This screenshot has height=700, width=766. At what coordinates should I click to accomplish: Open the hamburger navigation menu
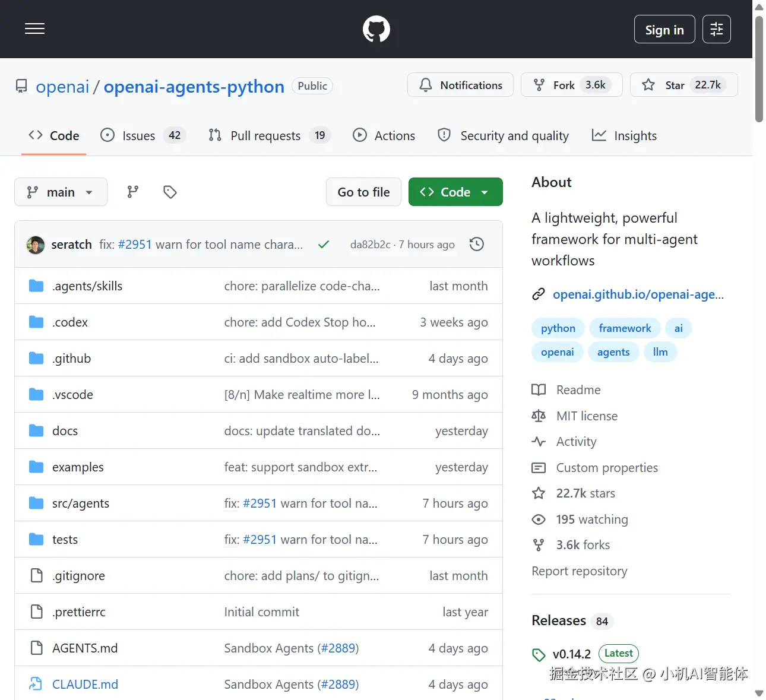pos(34,29)
